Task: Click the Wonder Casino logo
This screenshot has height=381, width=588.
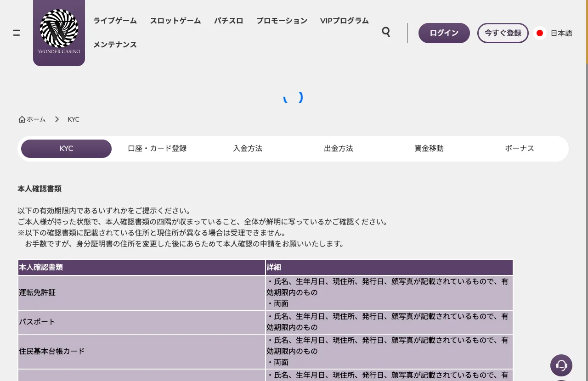Action: click(59, 32)
